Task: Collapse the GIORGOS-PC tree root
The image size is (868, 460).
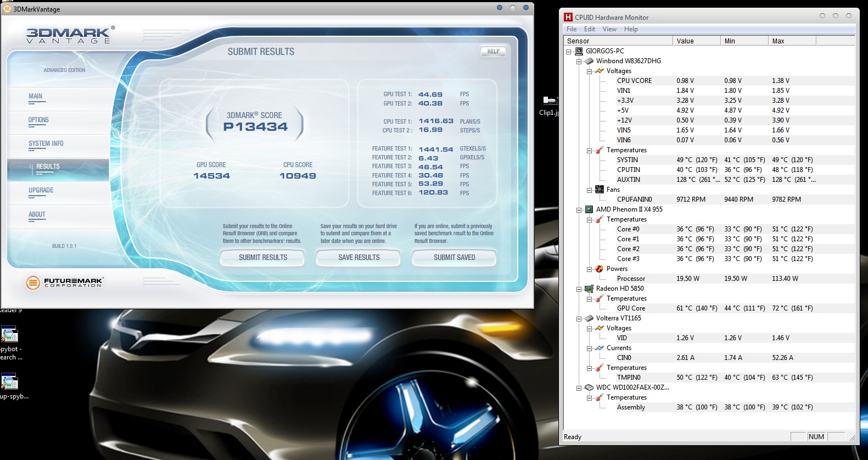Action: tap(569, 51)
